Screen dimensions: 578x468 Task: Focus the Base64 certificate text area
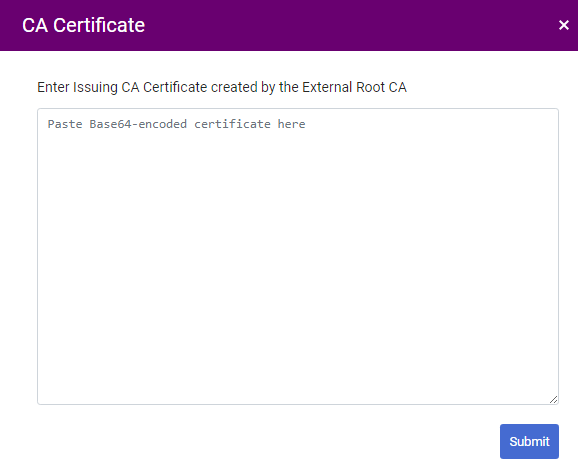298,256
